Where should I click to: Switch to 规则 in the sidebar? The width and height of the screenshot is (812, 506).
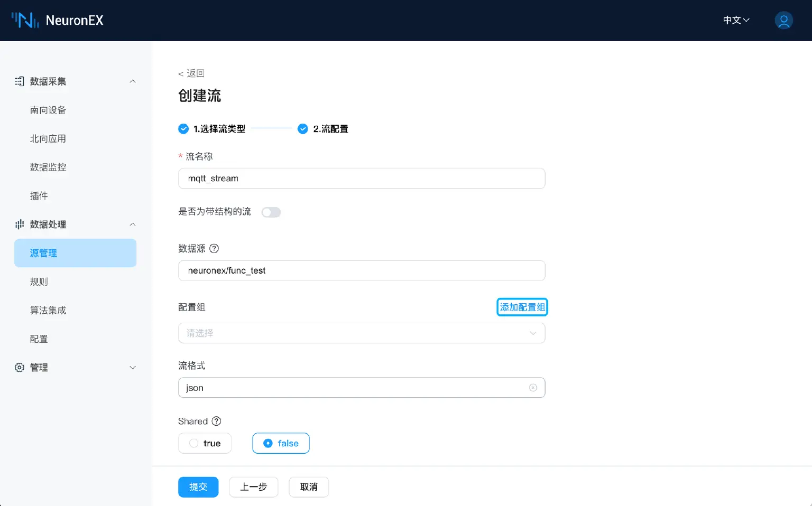click(39, 282)
